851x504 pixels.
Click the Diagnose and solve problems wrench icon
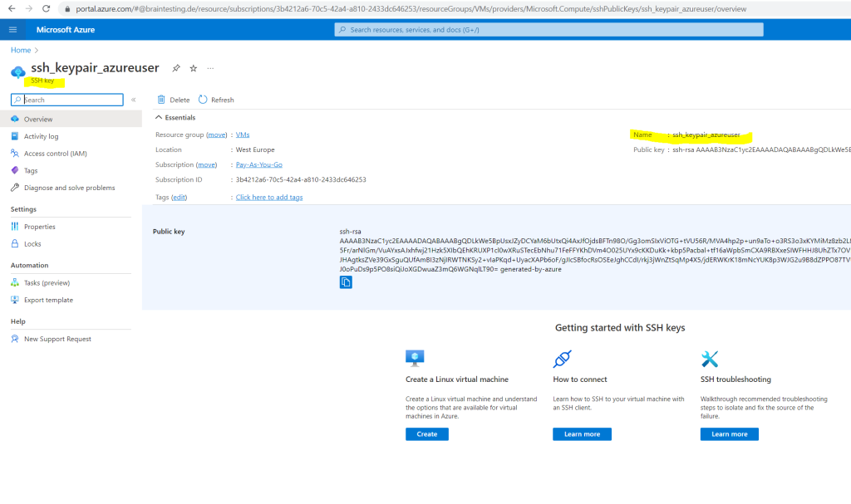tap(15, 188)
